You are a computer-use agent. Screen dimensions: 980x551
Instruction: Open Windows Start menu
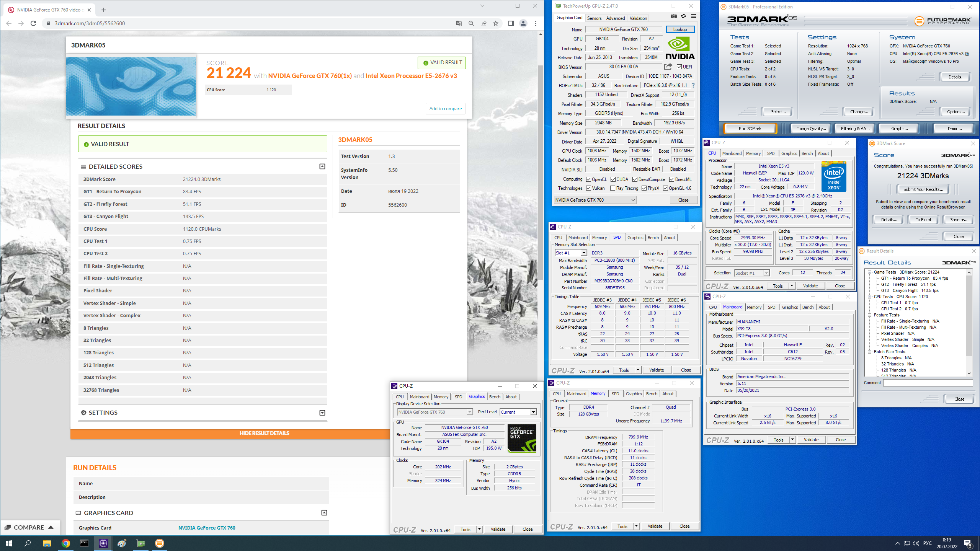pyautogui.click(x=9, y=543)
